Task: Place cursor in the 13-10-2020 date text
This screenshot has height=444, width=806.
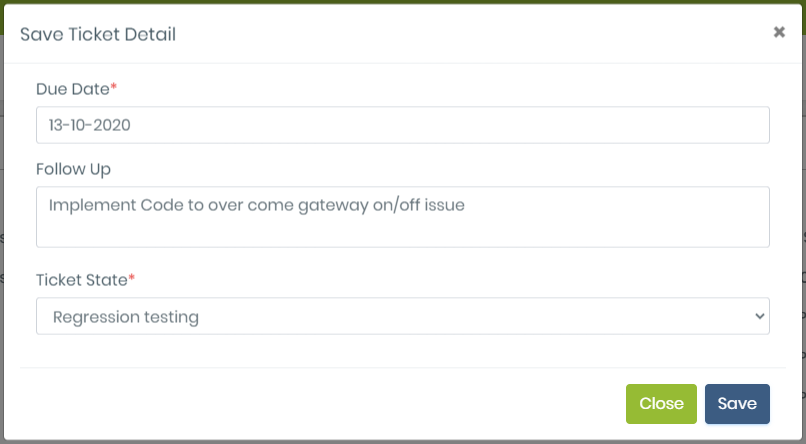Action: pyautogui.click(x=90, y=125)
